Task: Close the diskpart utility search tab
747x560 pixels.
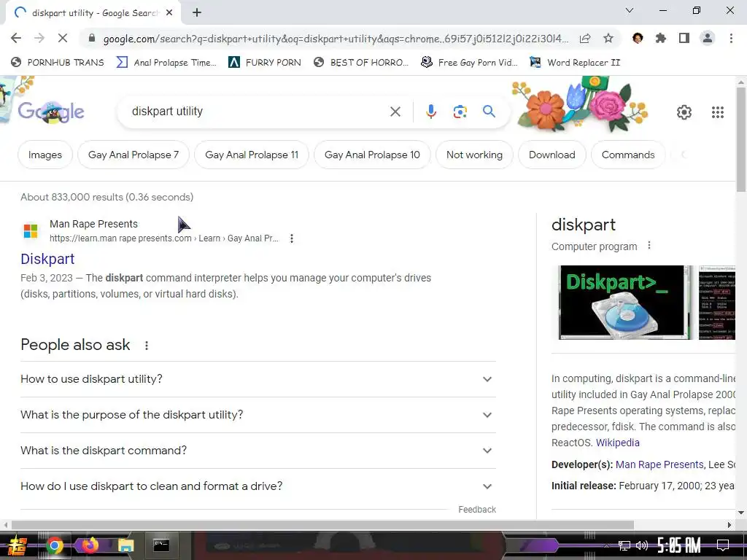Action: click(169, 13)
